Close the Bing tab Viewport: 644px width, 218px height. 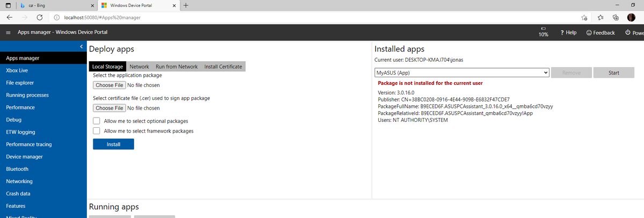pos(93,6)
